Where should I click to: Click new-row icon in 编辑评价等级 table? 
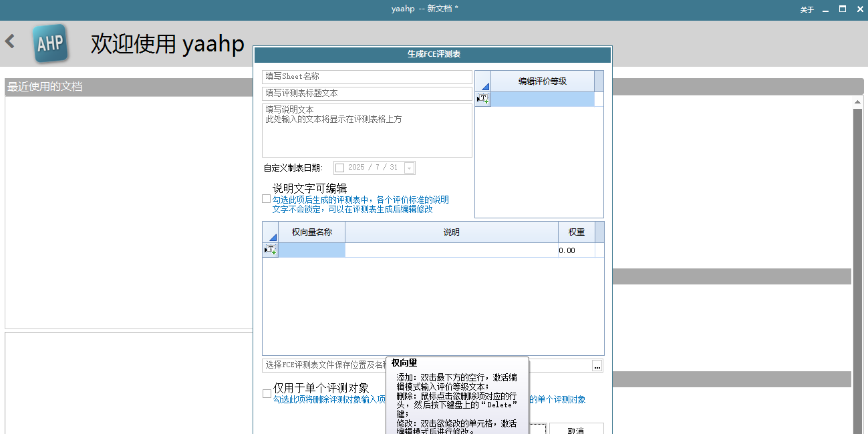pyautogui.click(x=482, y=99)
